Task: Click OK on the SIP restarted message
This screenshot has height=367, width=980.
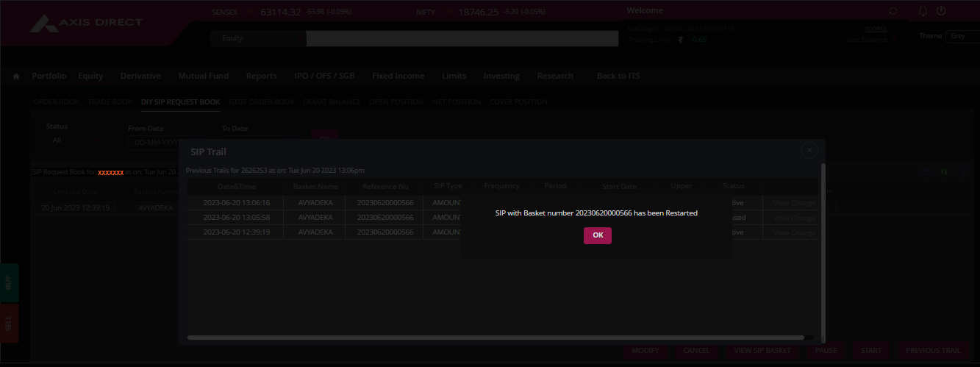Action: coord(597,235)
